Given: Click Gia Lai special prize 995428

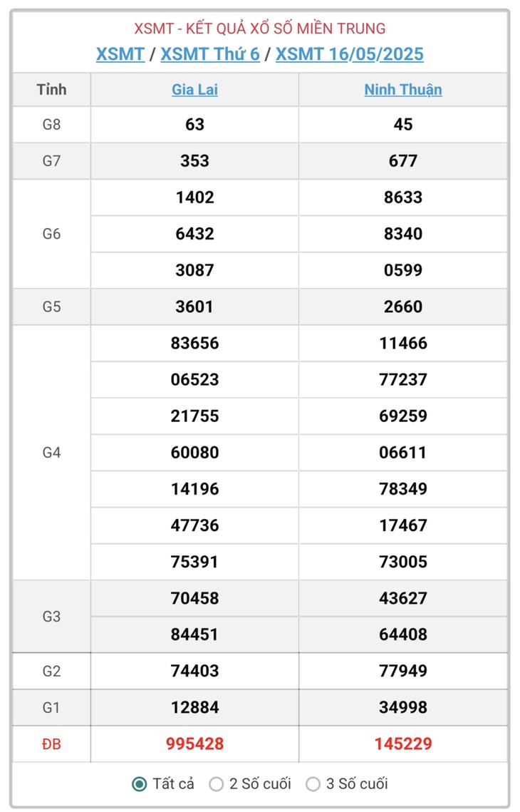Looking at the screenshot, I should click(x=194, y=744).
